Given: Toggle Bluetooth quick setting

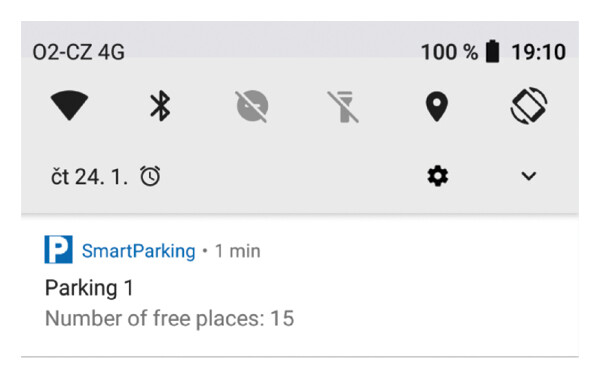Looking at the screenshot, I should click(160, 106).
